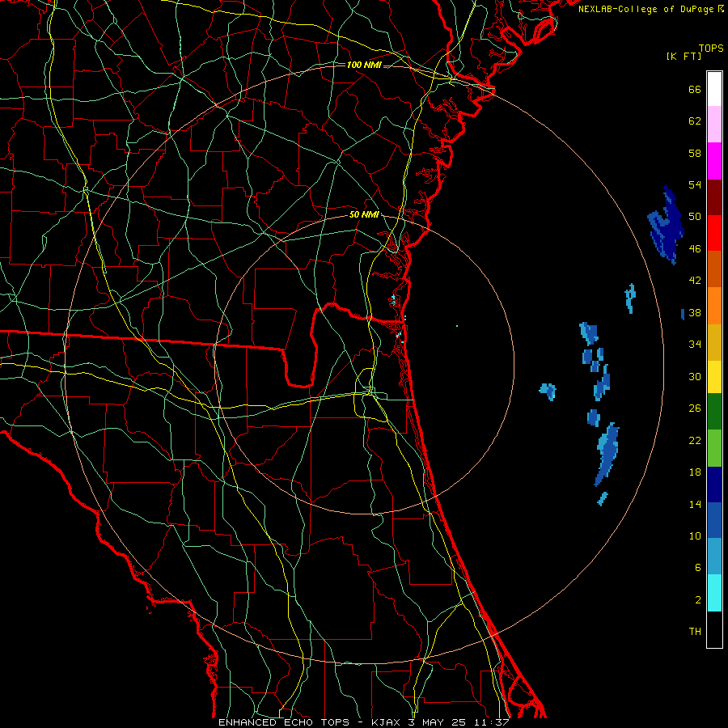The image size is (728, 728).
Task: Click the TOPS legend heading
Action: pyautogui.click(x=711, y=49)
